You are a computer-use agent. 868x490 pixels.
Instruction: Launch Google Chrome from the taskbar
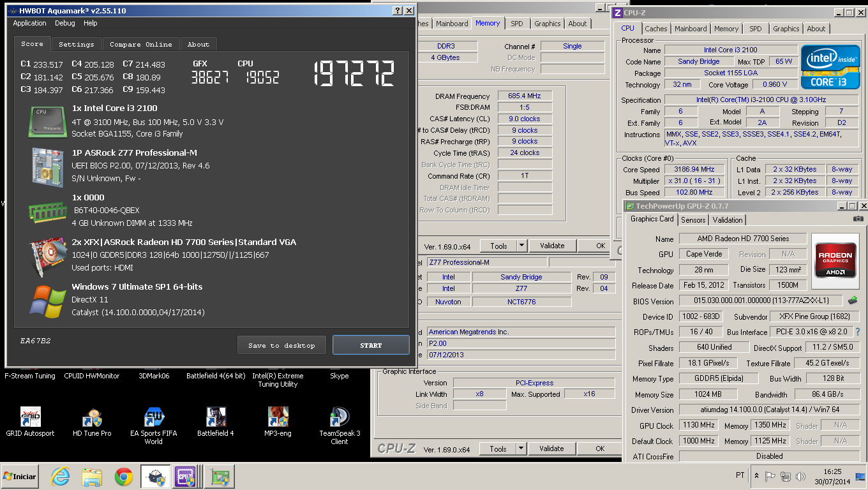123,477
